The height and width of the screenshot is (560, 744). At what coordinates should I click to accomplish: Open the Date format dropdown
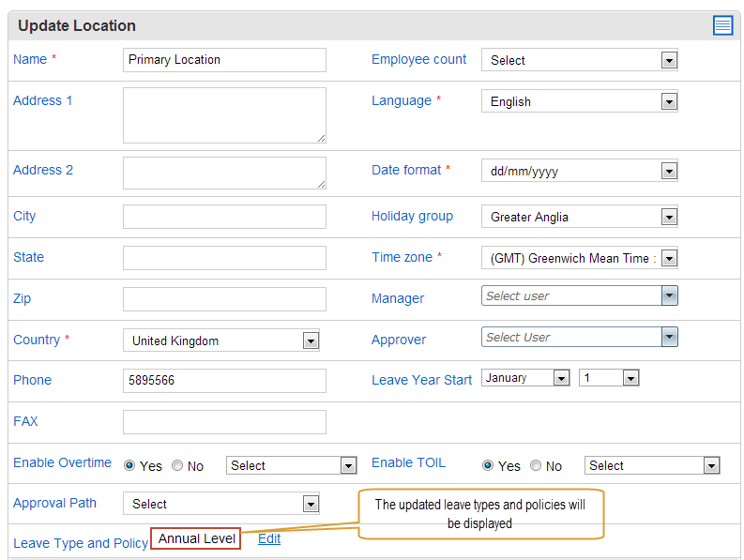point(580,171)
